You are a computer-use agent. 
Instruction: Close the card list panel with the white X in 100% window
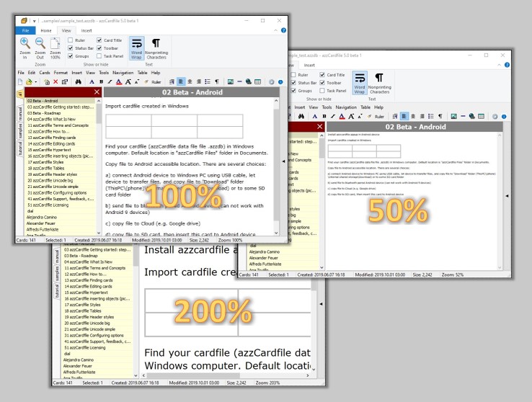click(x=97, y=92)
